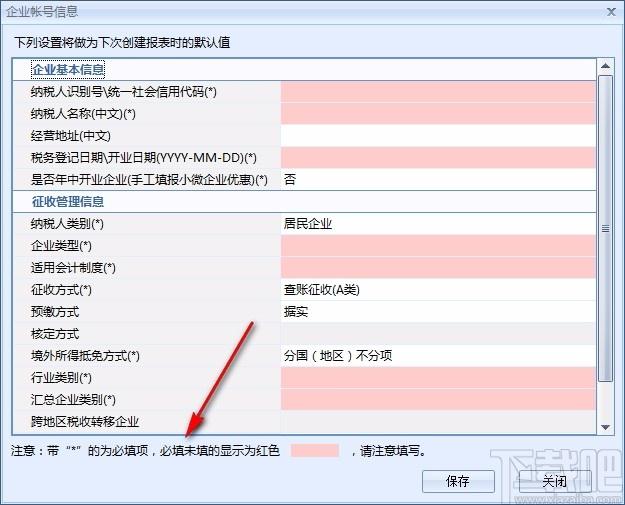625x505 pixels.
Task: Click the vertical scrollbar thumb
Action: (x=605, y=228)
